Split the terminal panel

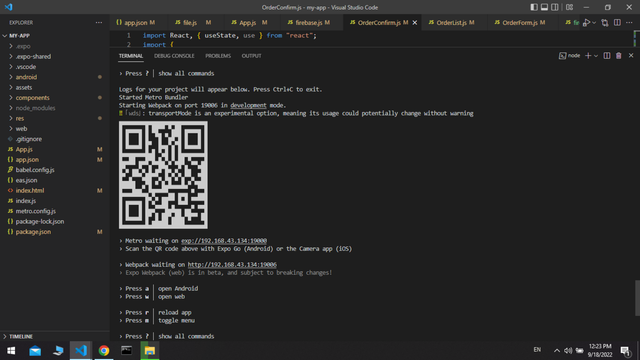point(607,56)
